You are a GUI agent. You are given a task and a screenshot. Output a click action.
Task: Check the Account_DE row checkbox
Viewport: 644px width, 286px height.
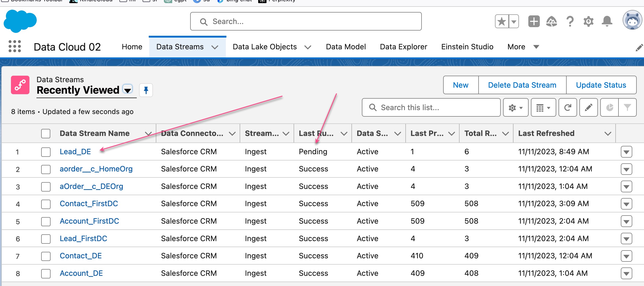point(46,274)
